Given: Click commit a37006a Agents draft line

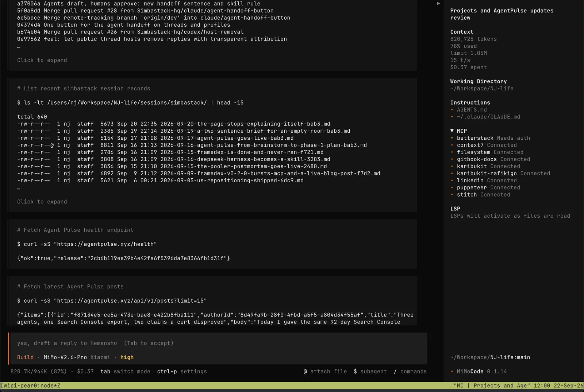Looking at the screenshot, I should coord(139,4).
